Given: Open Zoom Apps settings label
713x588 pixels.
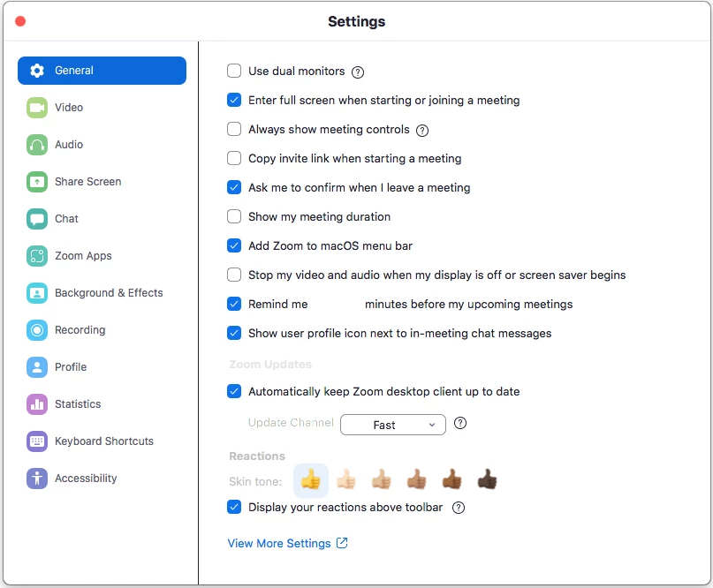Looking at the screenshot, I should (x=83, y=256).
